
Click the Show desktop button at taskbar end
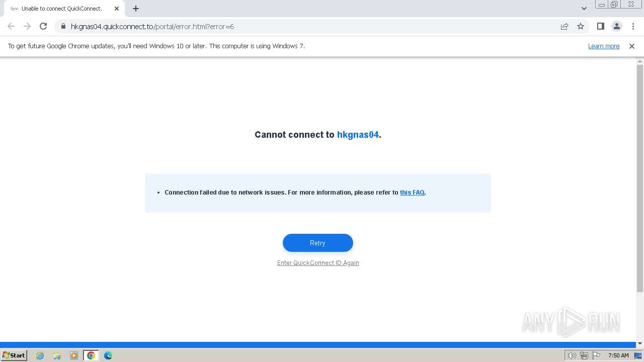coord(638,355)
